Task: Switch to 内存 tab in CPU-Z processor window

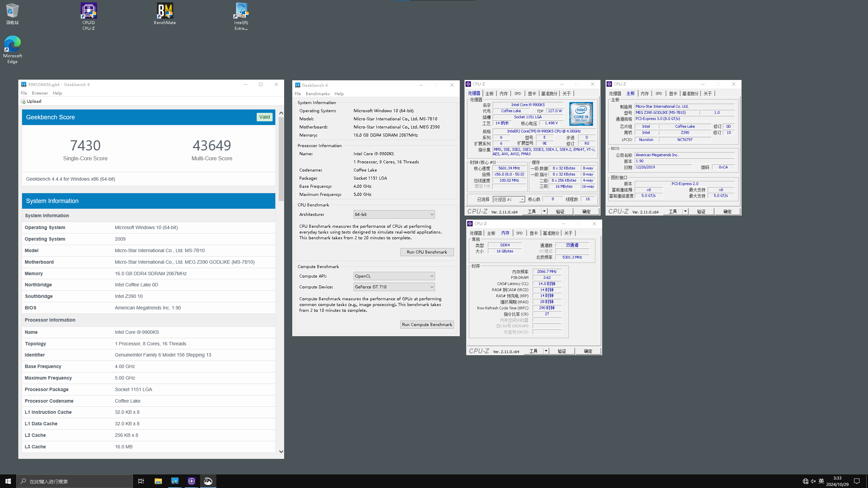Action: 504,94
